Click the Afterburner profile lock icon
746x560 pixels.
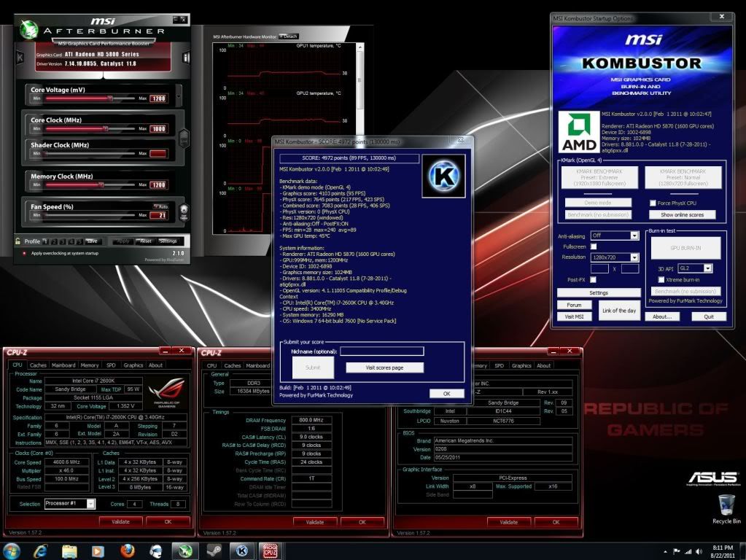[x=18, y=241]
